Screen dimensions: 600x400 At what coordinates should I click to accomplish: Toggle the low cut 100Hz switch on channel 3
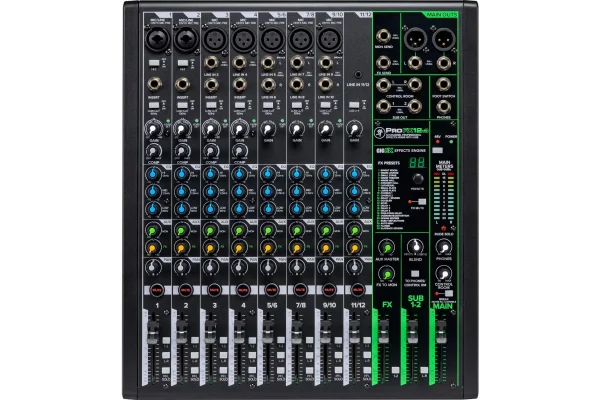click(211, 105)
